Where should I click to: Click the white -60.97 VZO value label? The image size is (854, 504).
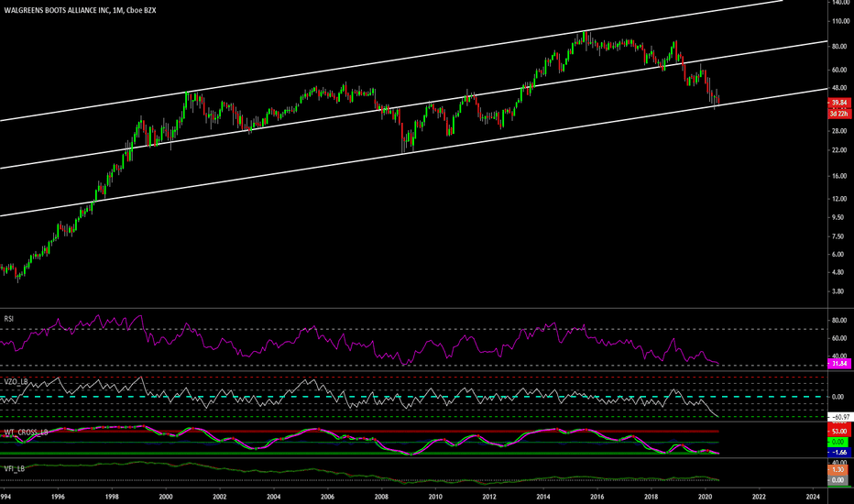839,417
